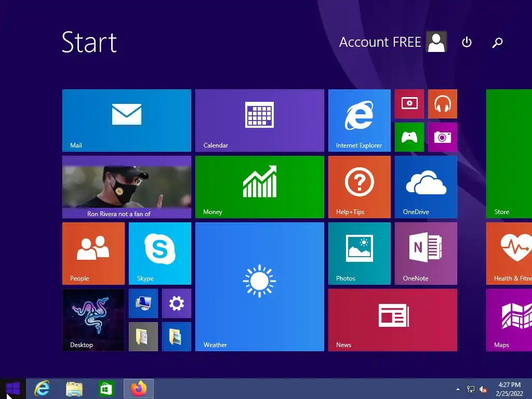Open the Video tile with play icon
The height and width of the screenshot is (399, 532).
click(409, 104)
